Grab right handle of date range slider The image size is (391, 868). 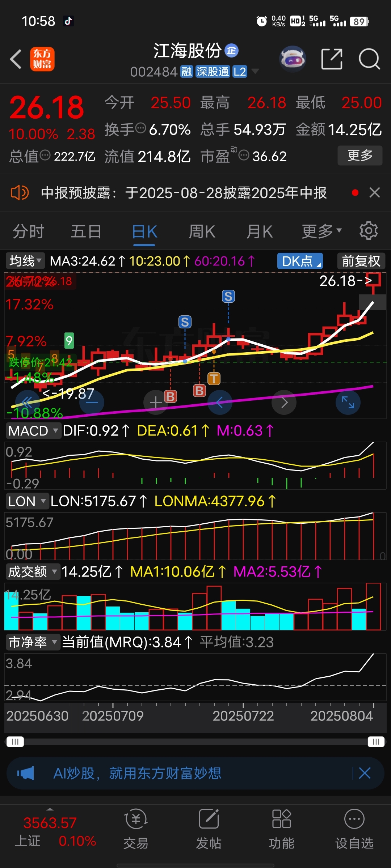376,742
